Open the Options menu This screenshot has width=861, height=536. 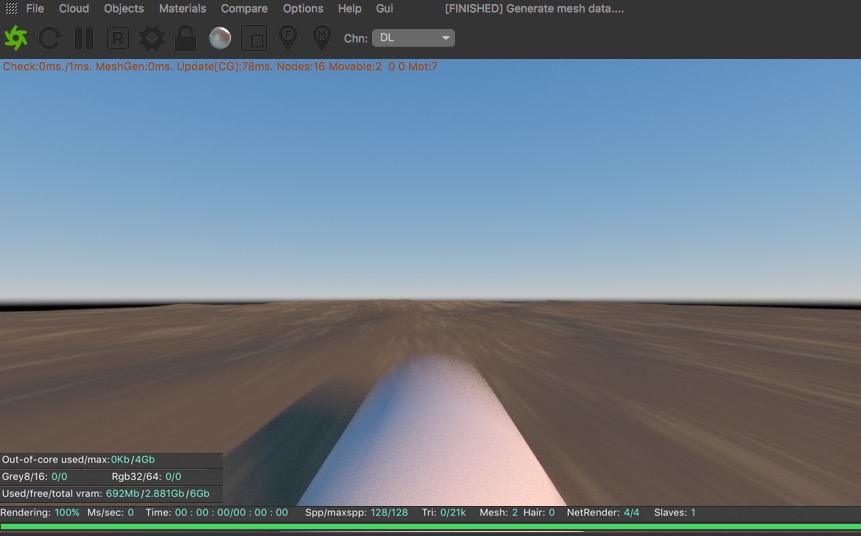pos(303,8)
